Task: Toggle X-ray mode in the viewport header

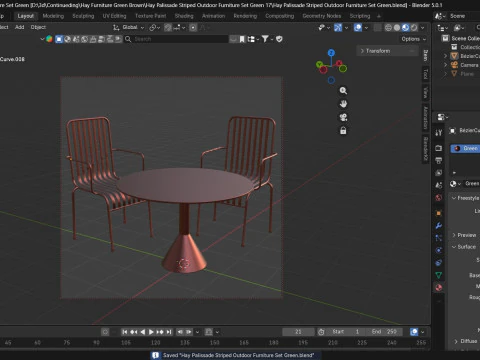Action: (x=378, y=28)
